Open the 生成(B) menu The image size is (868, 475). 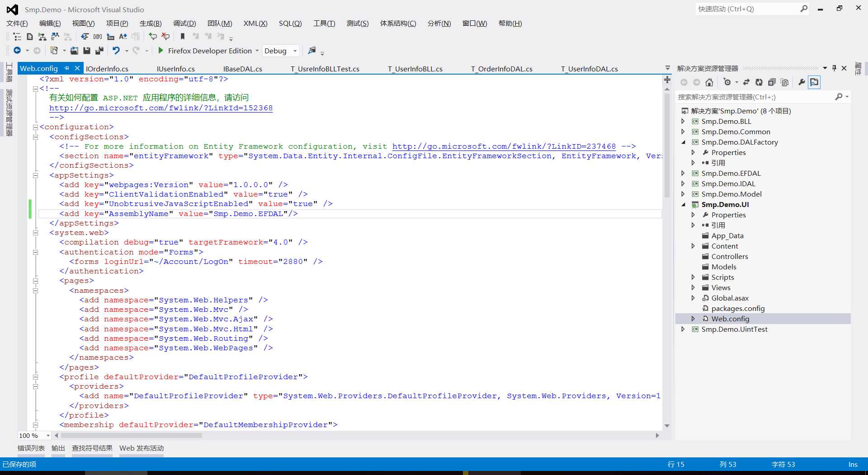click(x=151, y=24)
